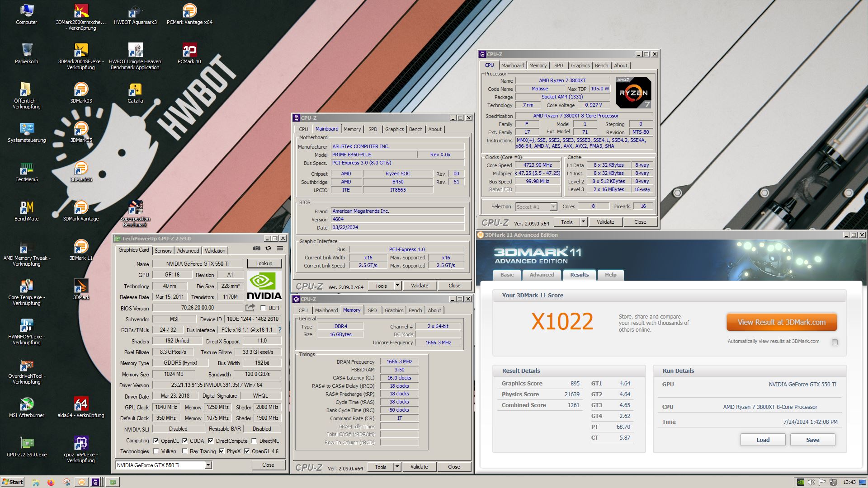Click the GPU name field NVIDIA GeForce GTX 550 Ti
The image size is (868, 488).
click(x=198, y=264)
